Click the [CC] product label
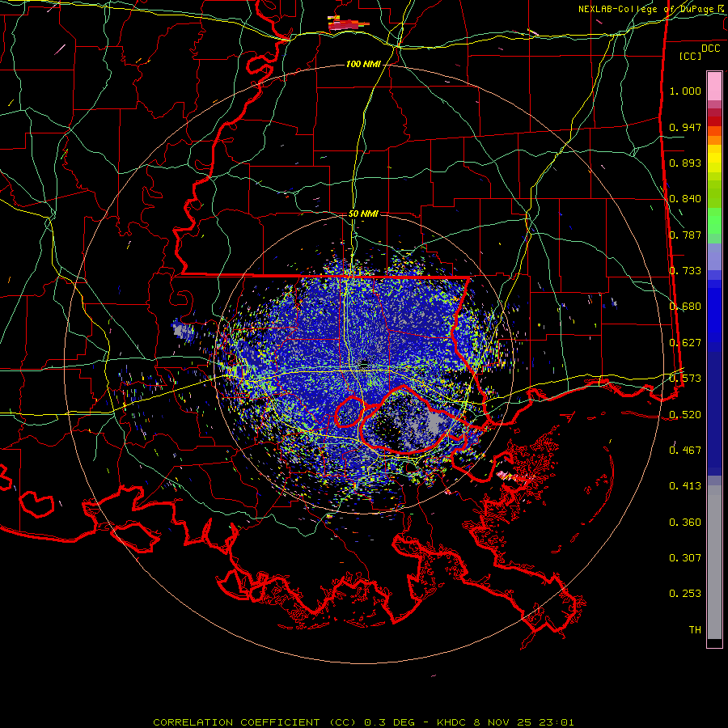Image resolution: width=728 pixels, height=728 pixels. (691, 56)
